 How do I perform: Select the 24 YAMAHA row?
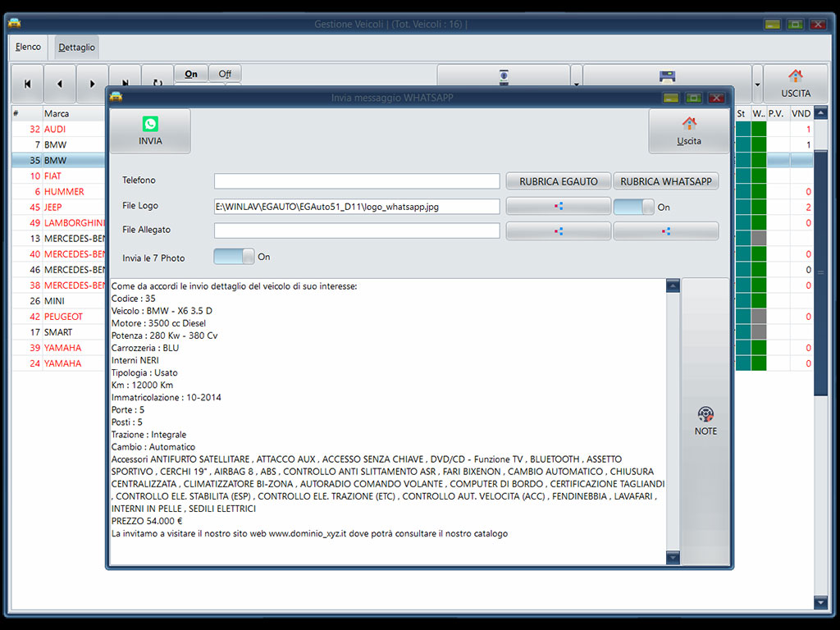click(58, 363)
